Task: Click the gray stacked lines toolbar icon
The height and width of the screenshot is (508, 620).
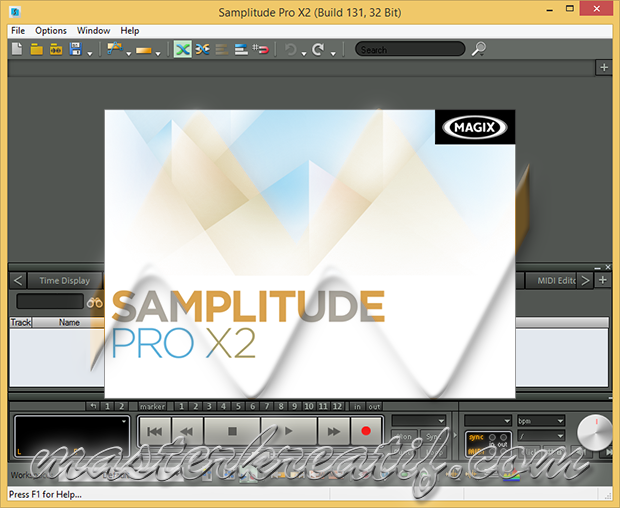Action: pyautogui.click(x=222, y=49)
